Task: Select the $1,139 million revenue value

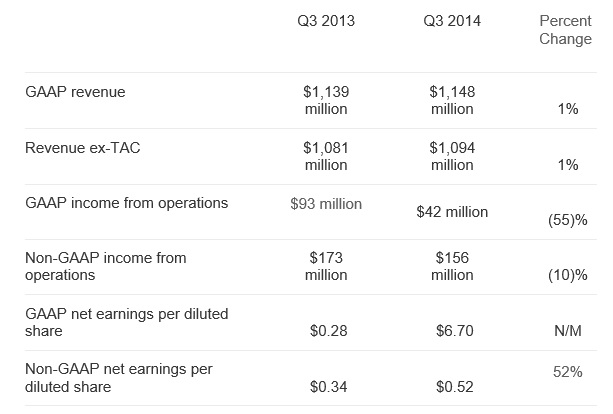Action: click(325, 100)
